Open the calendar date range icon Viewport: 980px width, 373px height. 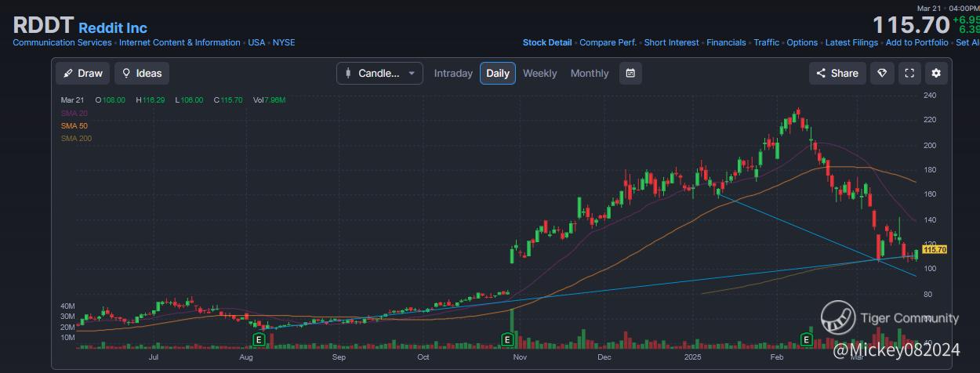click(x=630, y=73)
